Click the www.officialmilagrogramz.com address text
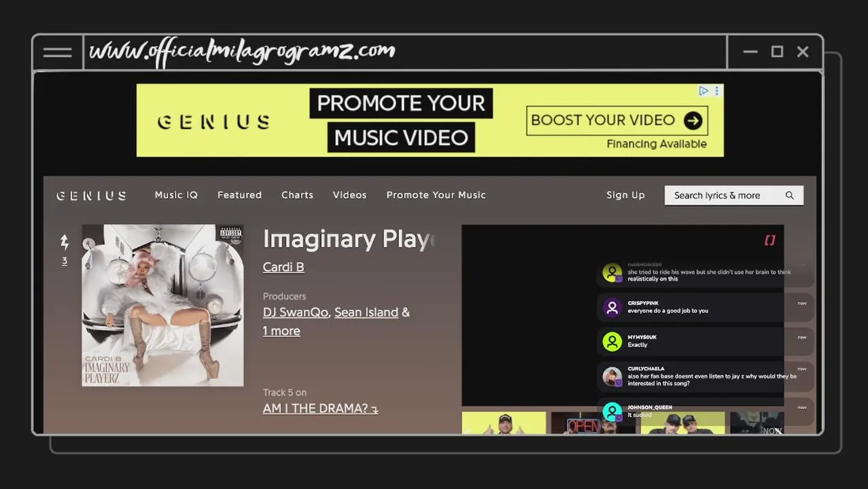The image size is (868, 489). 242,52
